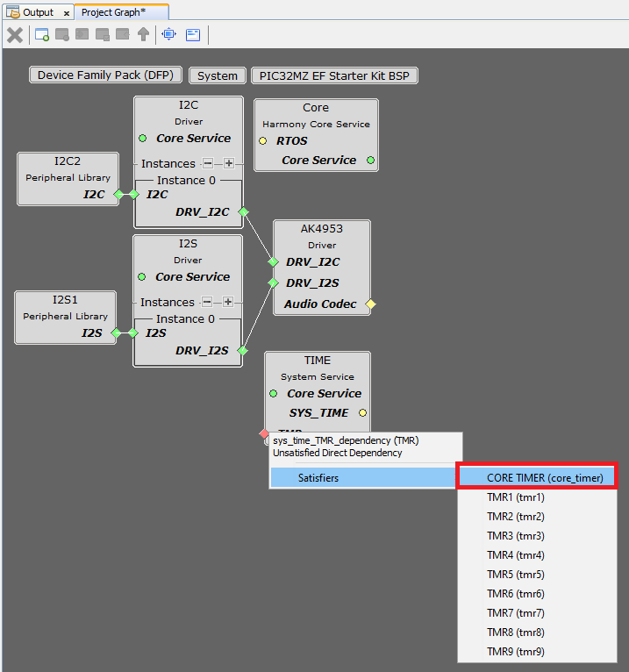Click the PIC32MZ EF Starter Kit BSP button
This screenshot has width=629, height=672.
[x=334, y=75]
